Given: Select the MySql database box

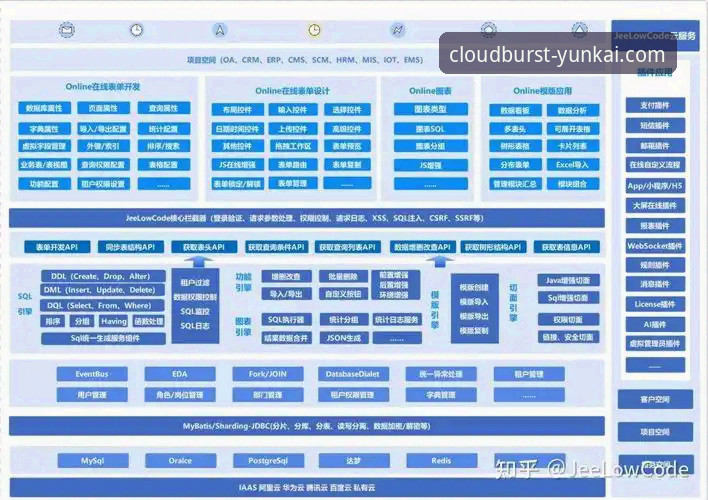Looking at the screenshot, I should point(93,461).
